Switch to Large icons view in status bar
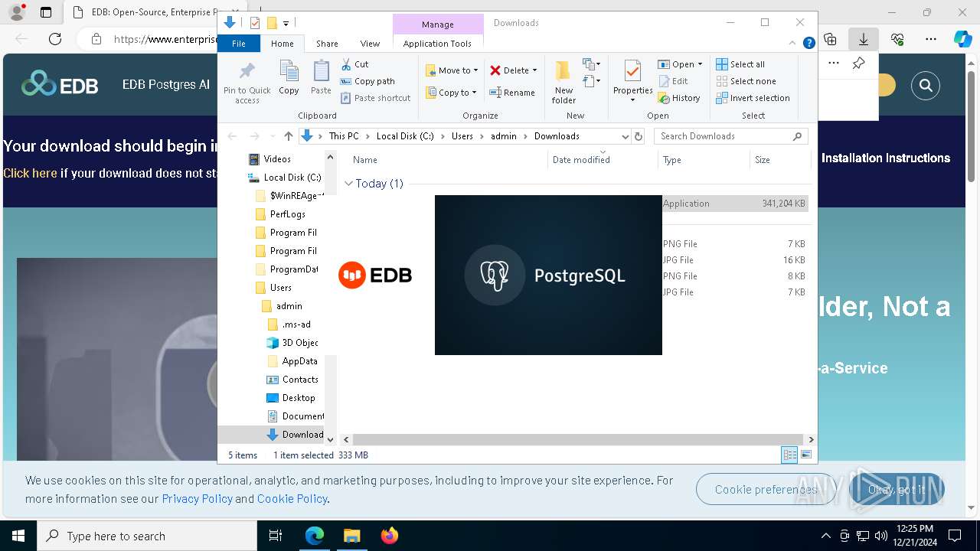The height and width of the screenshot is (551, 980). (805, 455)
